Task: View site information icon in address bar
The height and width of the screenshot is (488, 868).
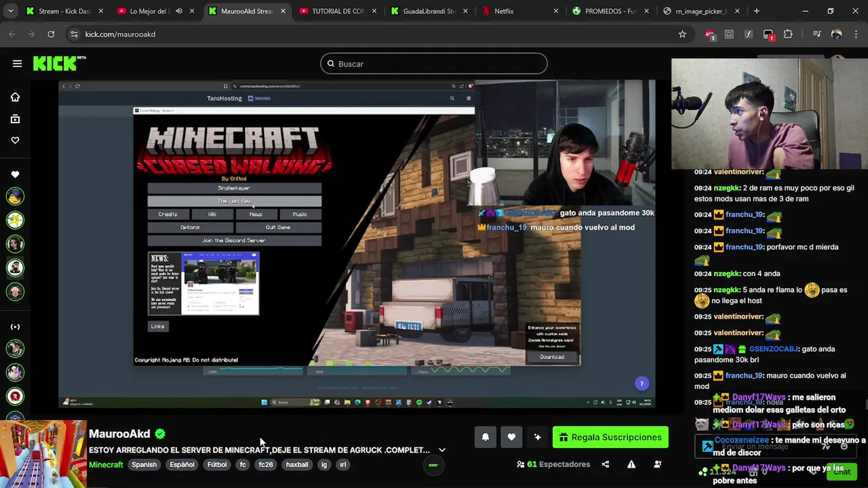Action: 74,34
